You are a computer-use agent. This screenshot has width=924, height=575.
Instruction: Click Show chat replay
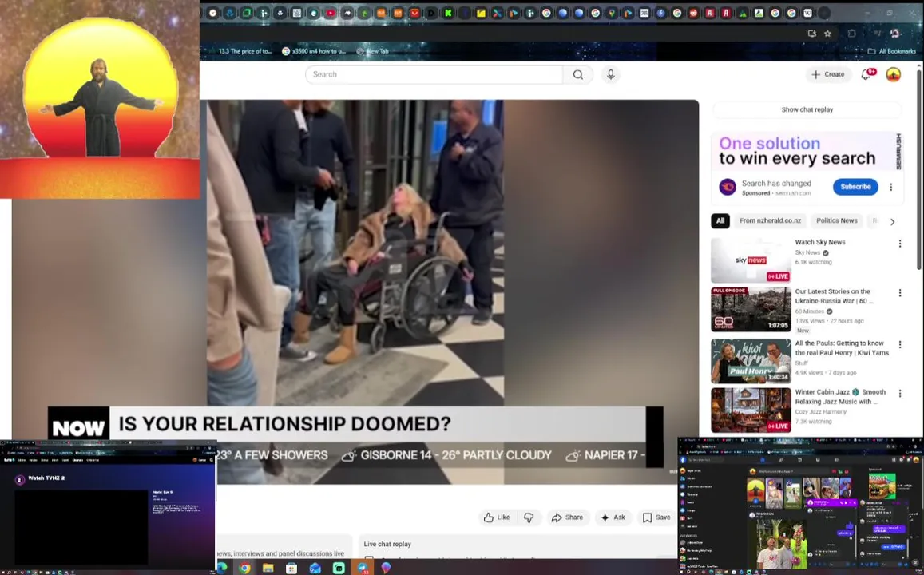click(x=807, y=109)
